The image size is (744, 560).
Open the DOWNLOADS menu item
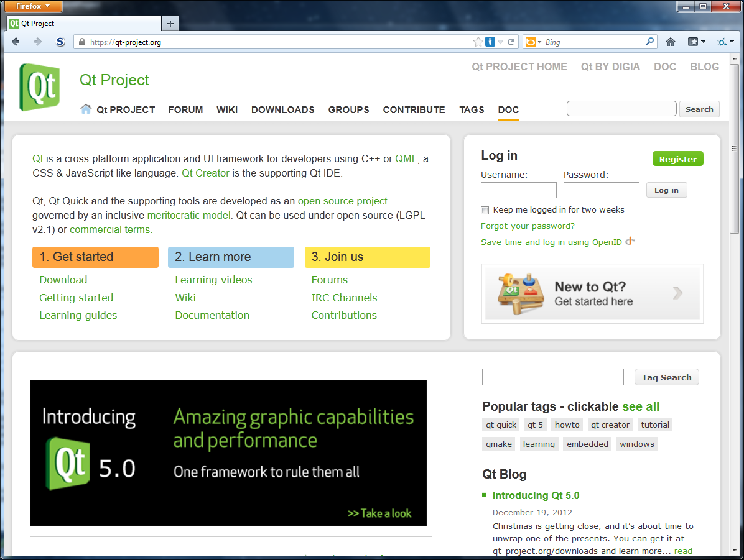(283, 109)
